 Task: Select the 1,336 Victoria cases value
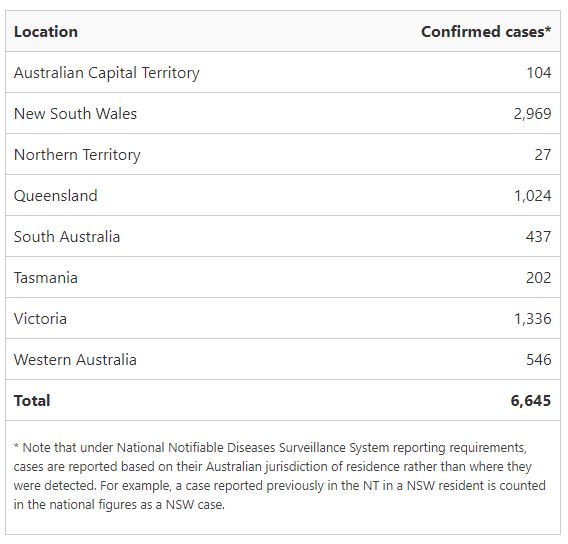tap(532, 319)
